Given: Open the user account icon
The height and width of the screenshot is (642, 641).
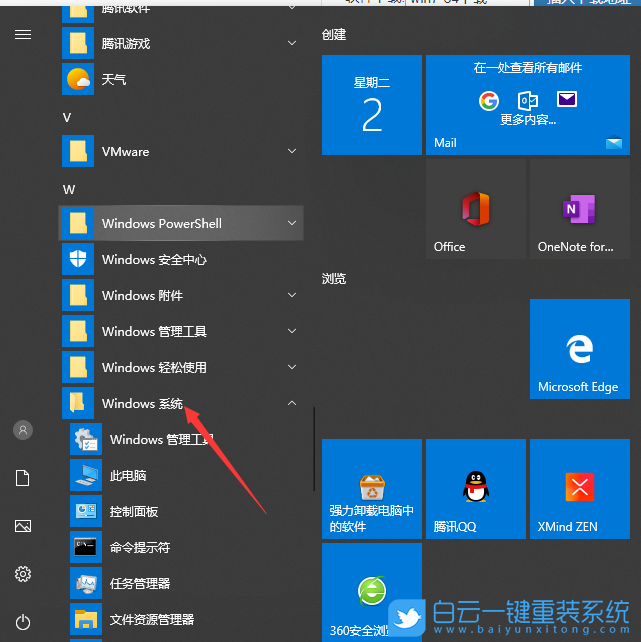Looking at the screenshot, I should pos(23,430).
